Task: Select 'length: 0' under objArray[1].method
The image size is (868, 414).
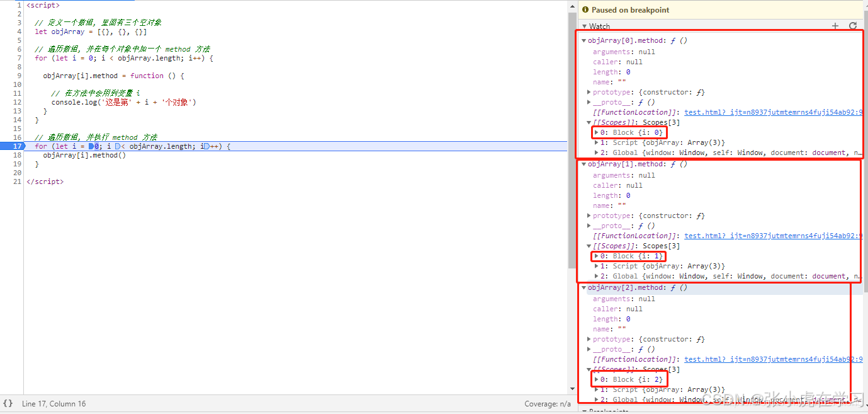Action: [x=611, y=196]
